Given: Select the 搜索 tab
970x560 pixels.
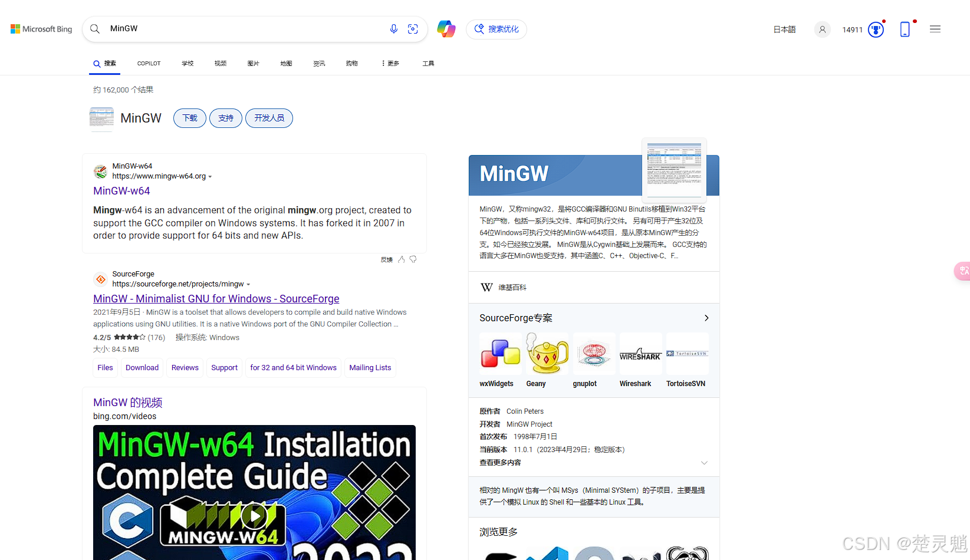Looking at the screenshot, I should [x=105, y=64].
